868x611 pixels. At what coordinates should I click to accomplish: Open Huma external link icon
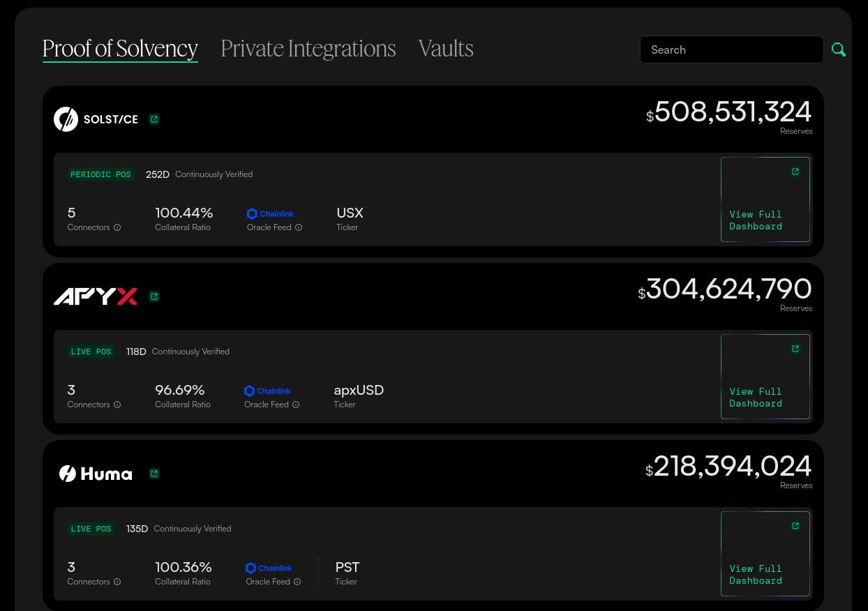(154, 474)
